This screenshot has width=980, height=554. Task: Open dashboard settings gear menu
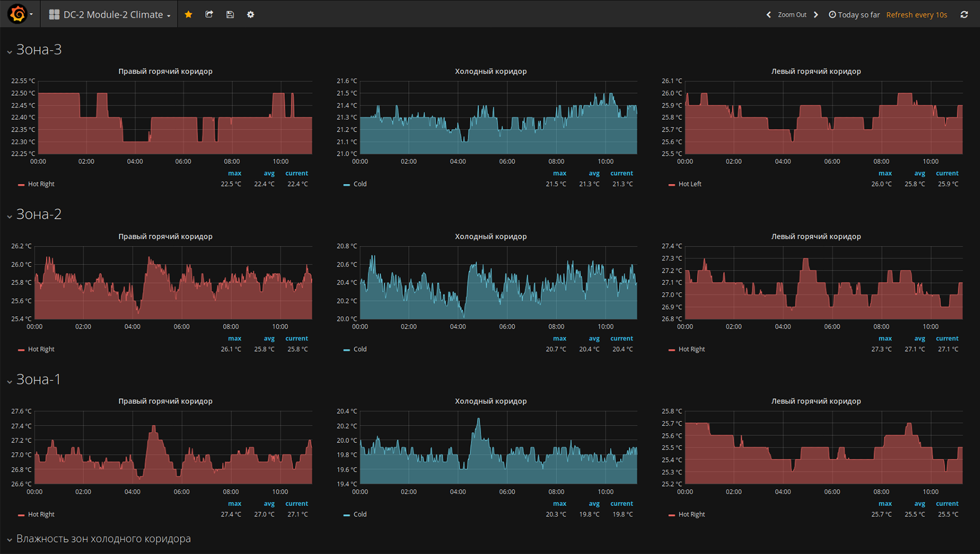coord(250,15)
